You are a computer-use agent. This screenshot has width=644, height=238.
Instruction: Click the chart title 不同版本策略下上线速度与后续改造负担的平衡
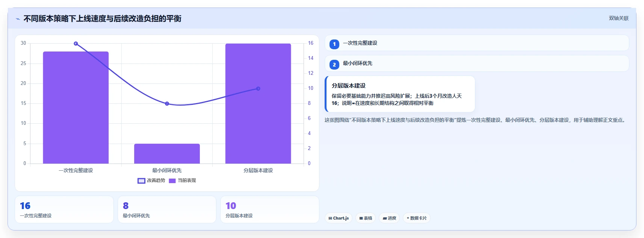pos(103,19)
